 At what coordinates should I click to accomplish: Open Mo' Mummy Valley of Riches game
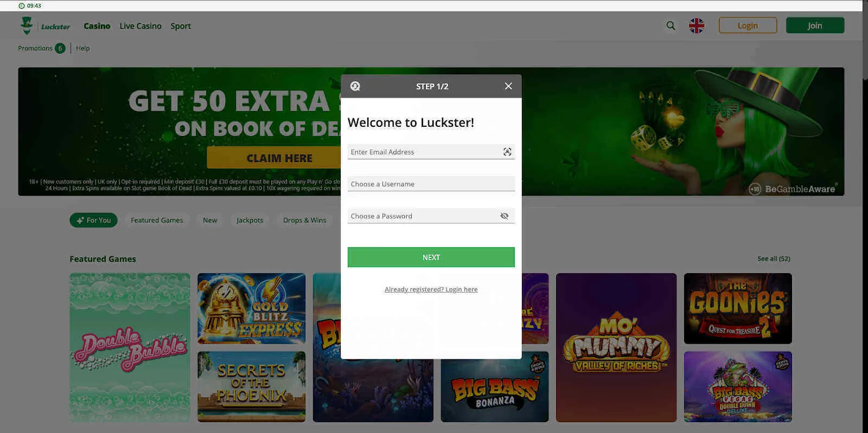pyautogui.click(x=616, y=347)
